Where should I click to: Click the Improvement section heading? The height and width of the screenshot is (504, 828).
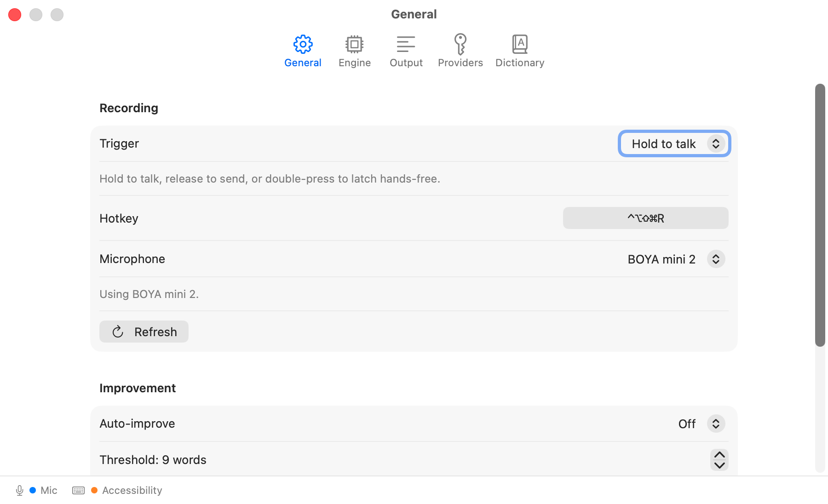click(138, 388)
